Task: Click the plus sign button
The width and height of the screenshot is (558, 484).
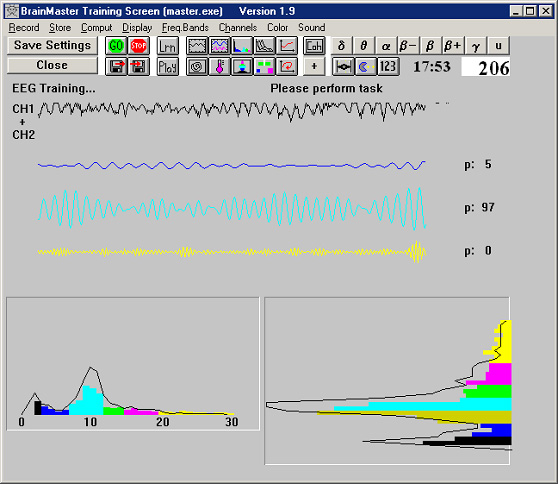Action: pyautogui.click(x=314, y=66)
